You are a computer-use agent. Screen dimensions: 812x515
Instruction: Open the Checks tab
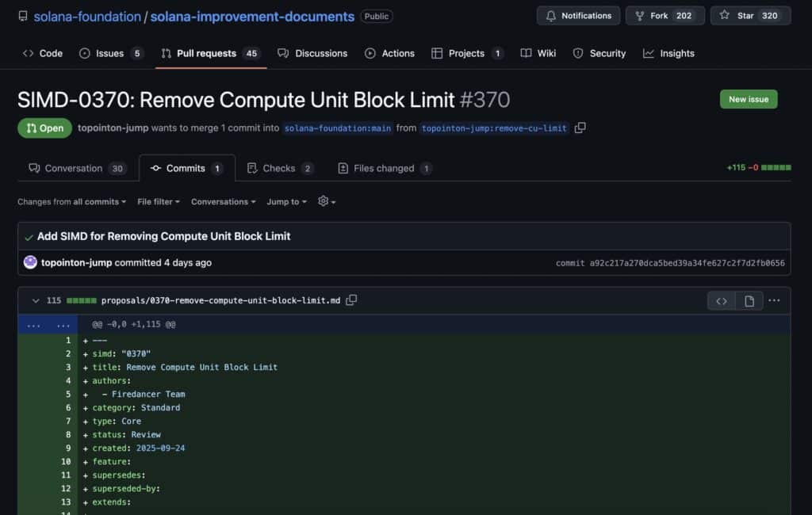(280, 168)
